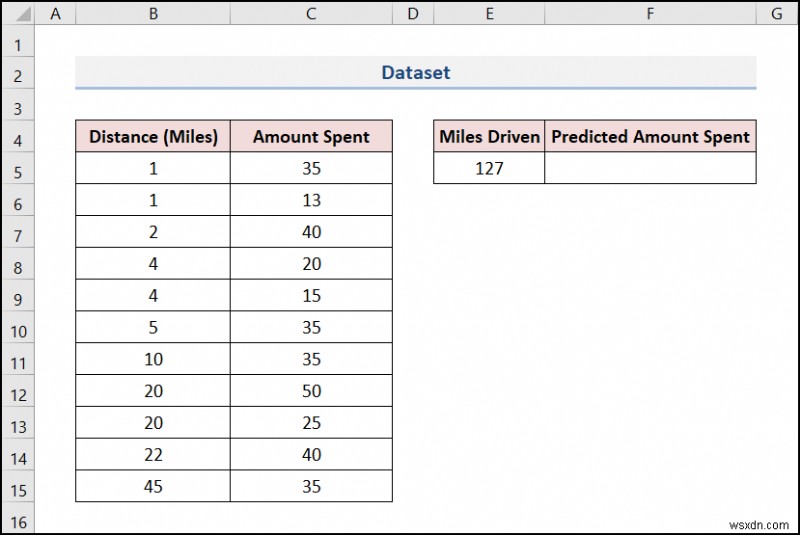800x535 pixels.
Task: Select column E header
Action: (x=489, y=14)
